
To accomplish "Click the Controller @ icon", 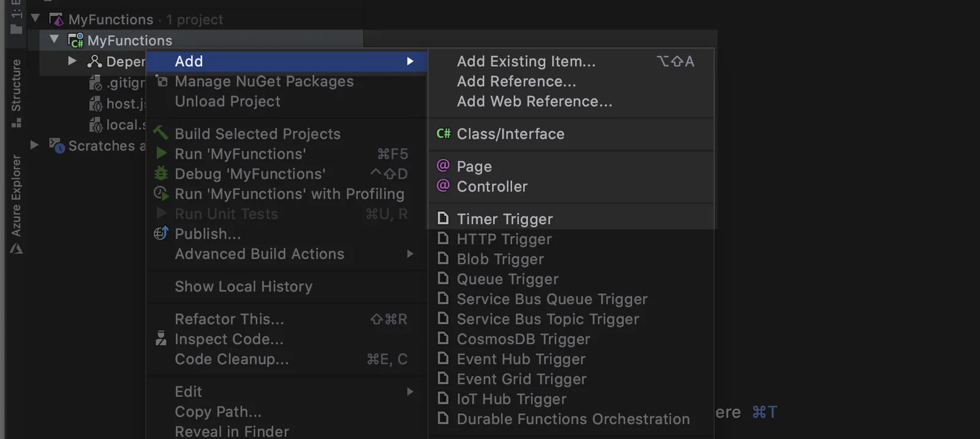I will click(443, 185).
